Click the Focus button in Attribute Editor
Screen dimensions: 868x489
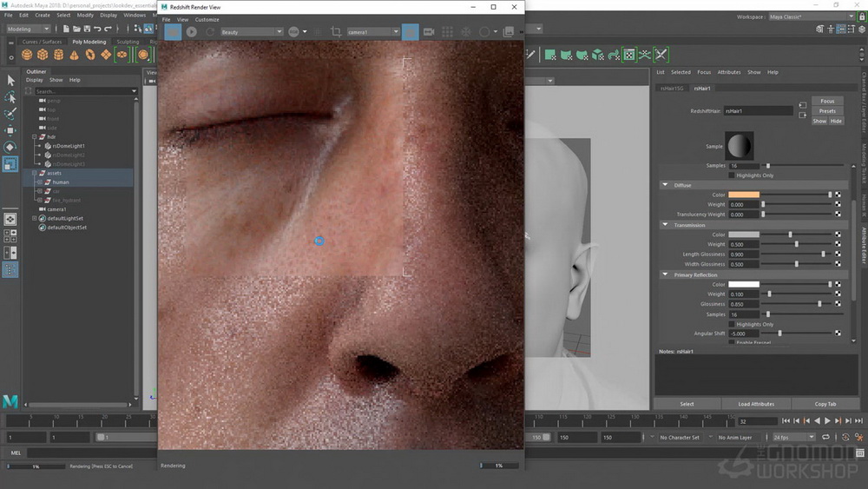tap(827, 102)
